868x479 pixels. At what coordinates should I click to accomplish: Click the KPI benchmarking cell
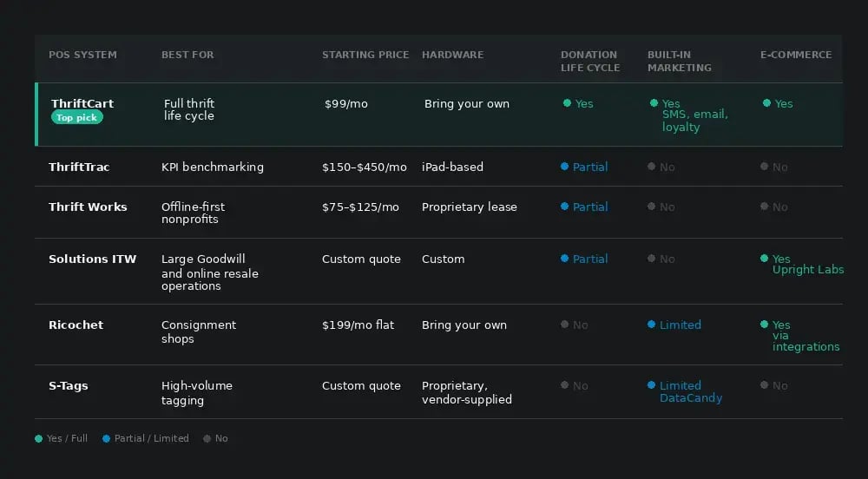213,167
